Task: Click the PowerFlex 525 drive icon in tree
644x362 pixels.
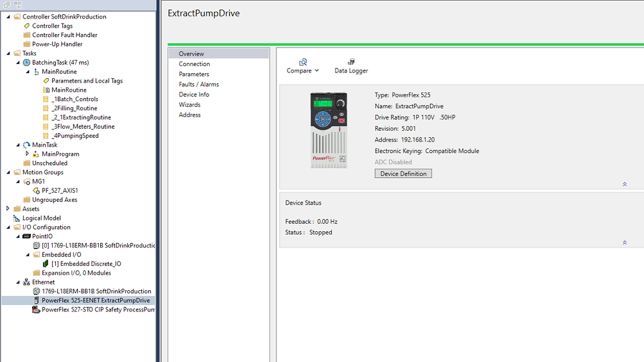Action: (37, 300)
